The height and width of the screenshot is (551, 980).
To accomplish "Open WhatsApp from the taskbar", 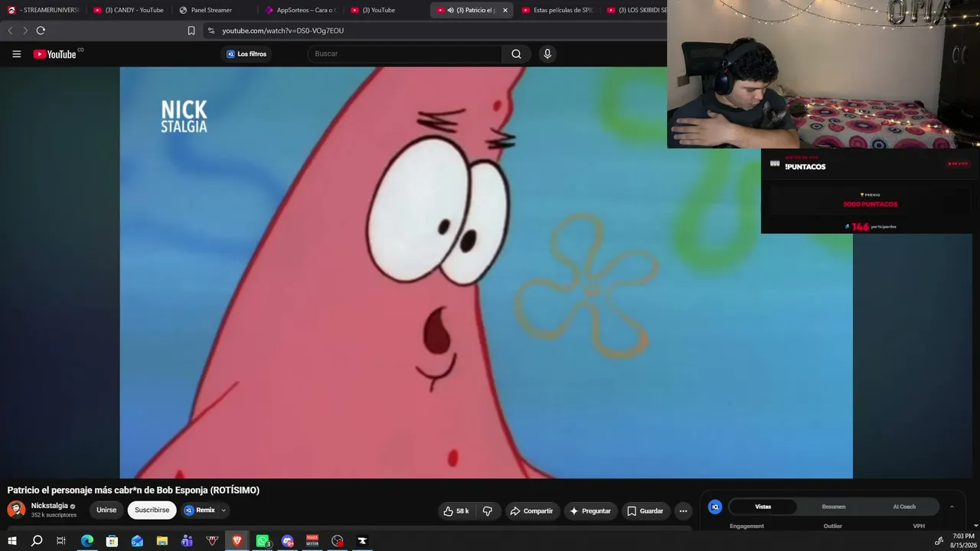I will (263, 541).
